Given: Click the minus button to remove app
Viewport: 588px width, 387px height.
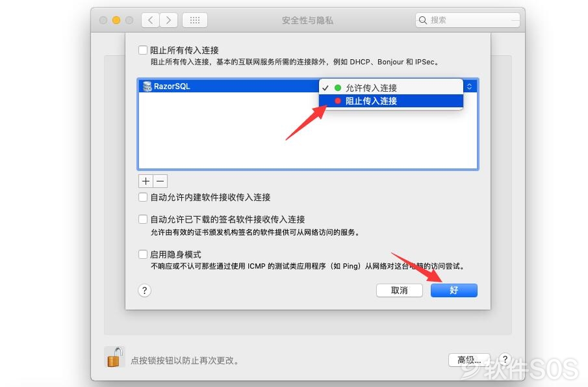Looking at the screenshot, I should 160,181.
